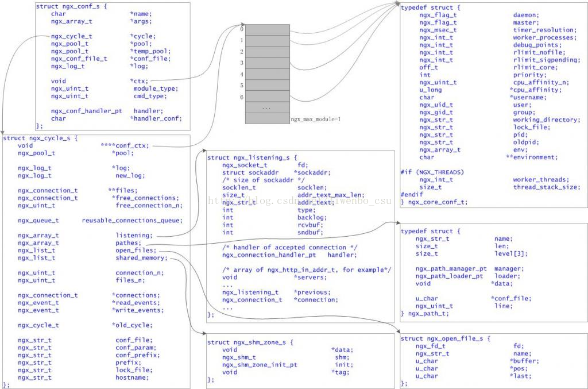588x389 pixels.
Task: Click the 'struct ngx_conf_s {' header
Action: pyautogui.click(x=71, y=6)
